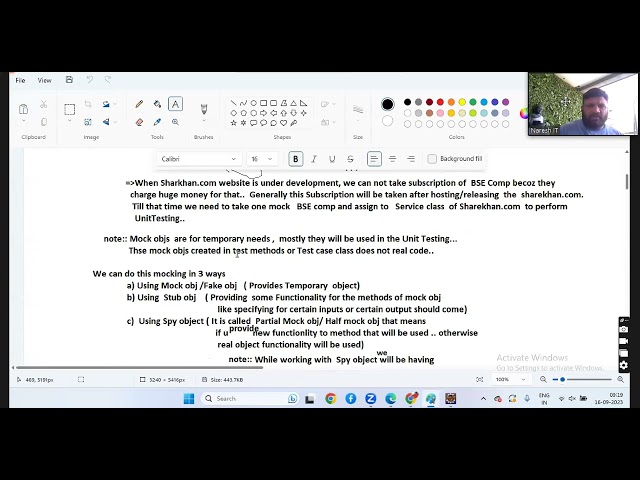Toggle Underline text formatting

332,159
